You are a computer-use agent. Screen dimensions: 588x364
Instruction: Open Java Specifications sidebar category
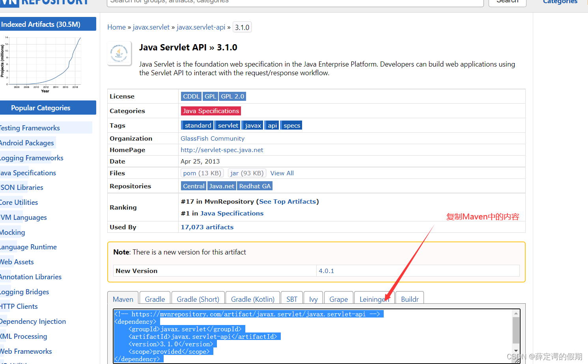(28, 173)
